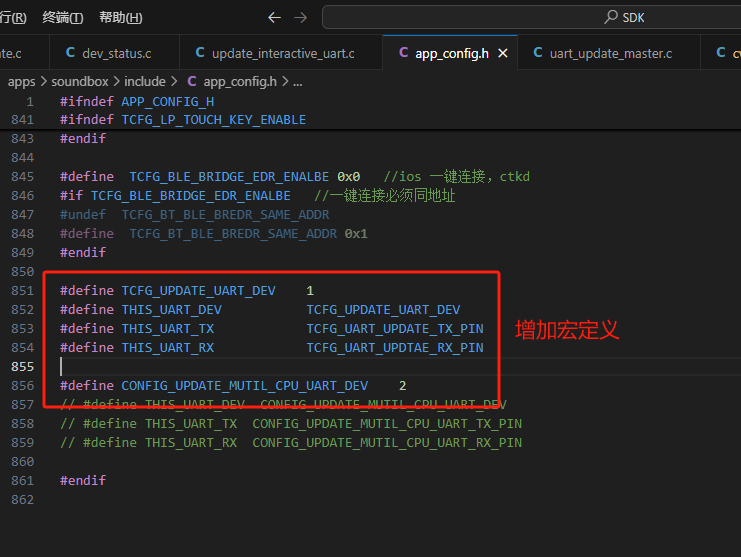Go forward with the right arrow
The width and height of the screenshot is (741, 557).
point(301,18)
